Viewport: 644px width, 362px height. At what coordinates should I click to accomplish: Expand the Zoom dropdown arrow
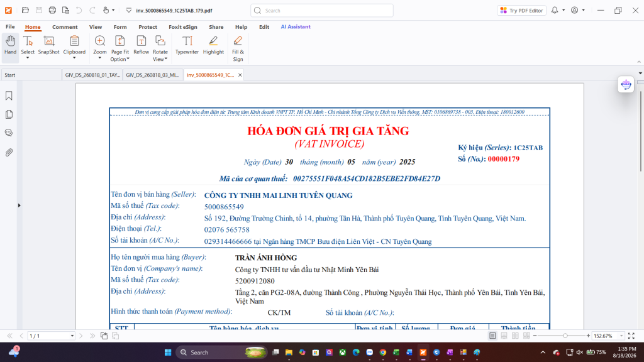tap(100, 58)
